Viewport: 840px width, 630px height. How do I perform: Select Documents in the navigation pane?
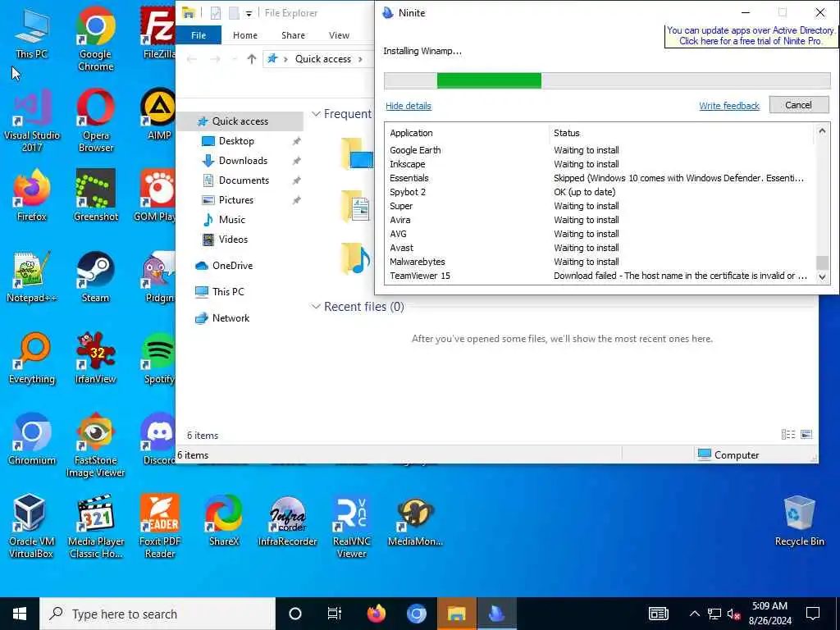pos(244,180)
